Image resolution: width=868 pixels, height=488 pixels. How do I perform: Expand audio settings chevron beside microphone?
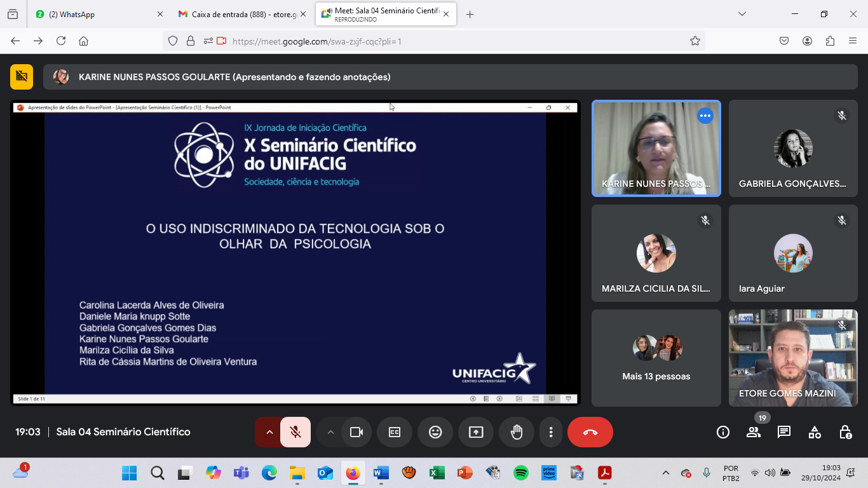[x=269, y=432]
